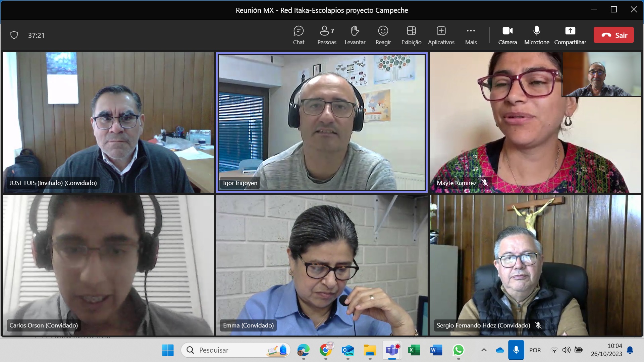Open the POR language indicator menu
644x362 pixels.
[x=535, y=350]
